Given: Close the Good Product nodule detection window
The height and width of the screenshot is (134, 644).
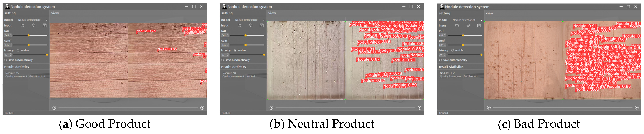Looking at the screenshot, I should pos(201,6).
